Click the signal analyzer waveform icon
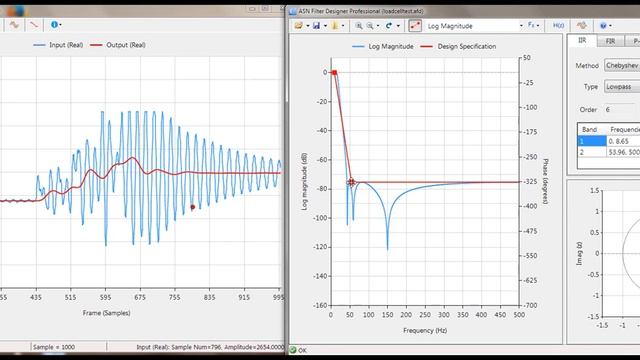Screen dimensions: 640x360 tap(582, 25)
